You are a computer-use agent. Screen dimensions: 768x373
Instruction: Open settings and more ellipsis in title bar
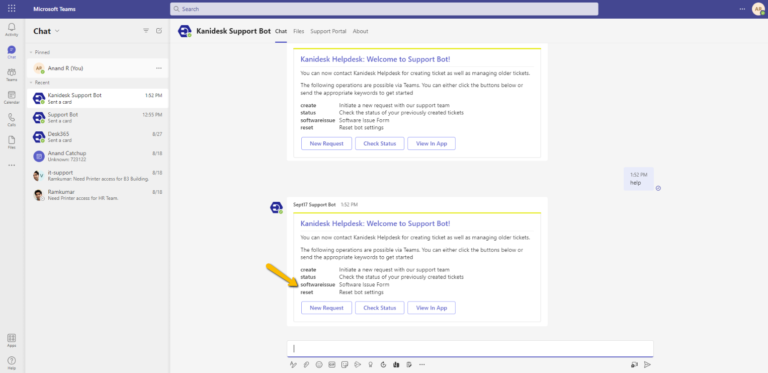tap(743, 9)
